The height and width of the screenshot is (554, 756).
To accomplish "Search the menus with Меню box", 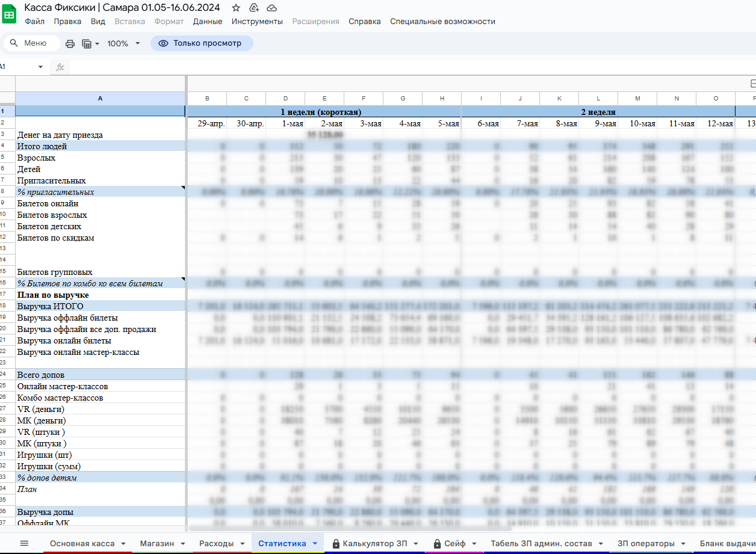I will (31, 43).
